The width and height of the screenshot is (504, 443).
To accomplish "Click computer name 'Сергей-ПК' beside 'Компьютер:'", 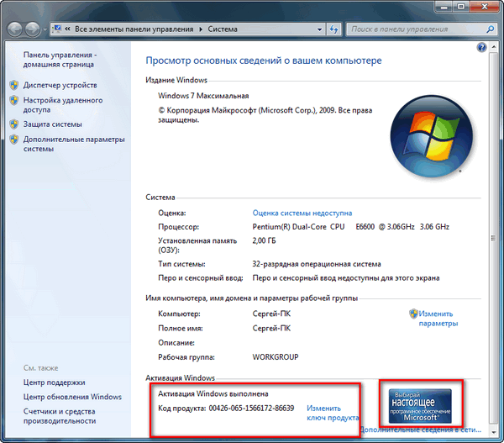I will pyautogui.click(x=271, y=314).
